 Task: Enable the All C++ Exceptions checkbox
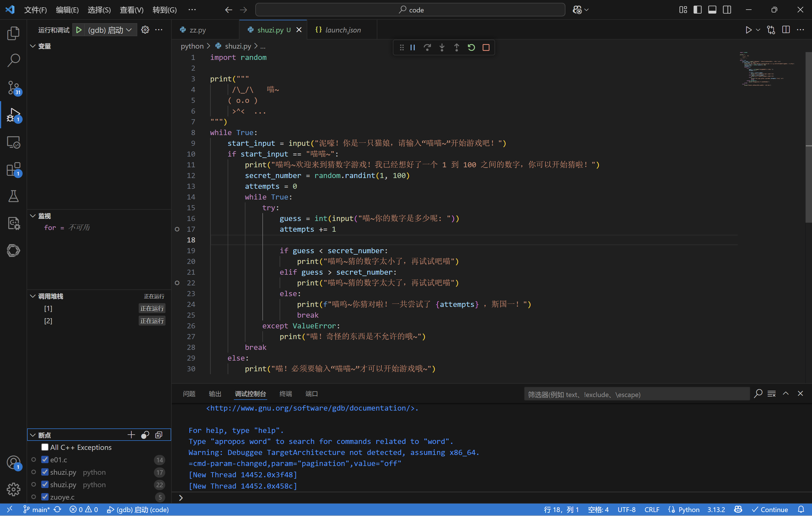(x=45, y=447)
